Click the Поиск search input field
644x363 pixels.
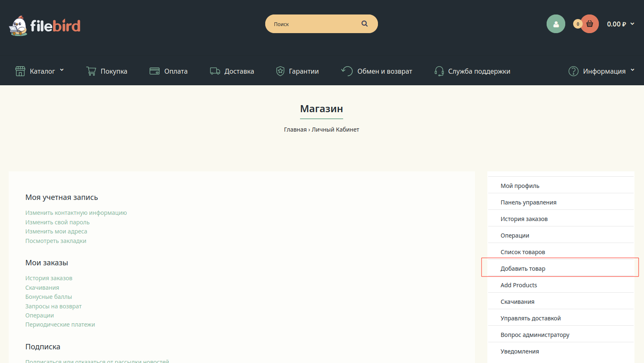(313, 24)
